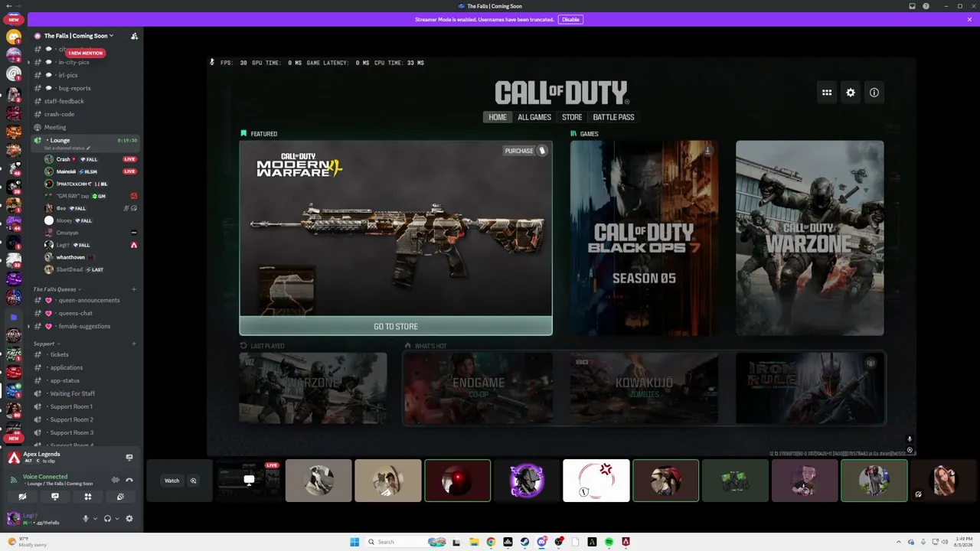Open the Endgame Co-op tile
The image size is (980, 551).
pos(479,388)
